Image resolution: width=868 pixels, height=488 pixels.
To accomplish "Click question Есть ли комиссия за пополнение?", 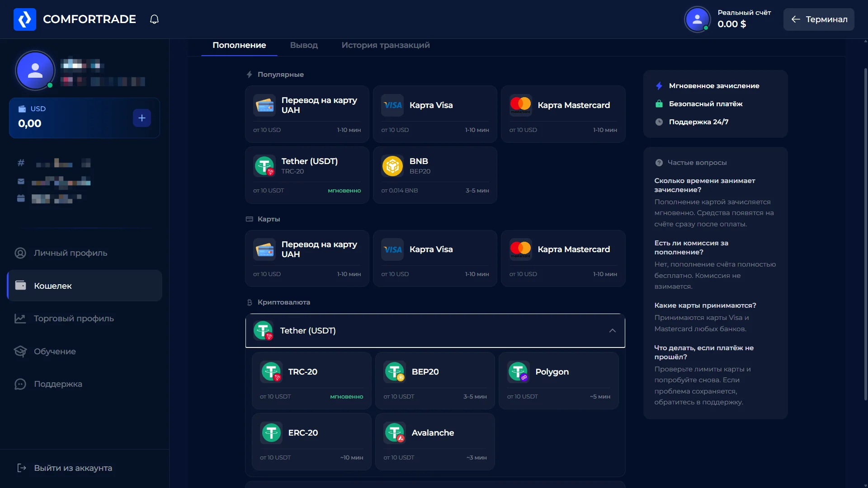I will [691, 248].
